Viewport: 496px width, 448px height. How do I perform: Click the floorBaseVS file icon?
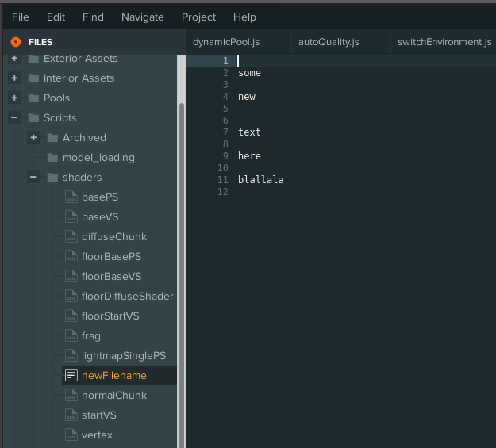[x=71, y=276]
